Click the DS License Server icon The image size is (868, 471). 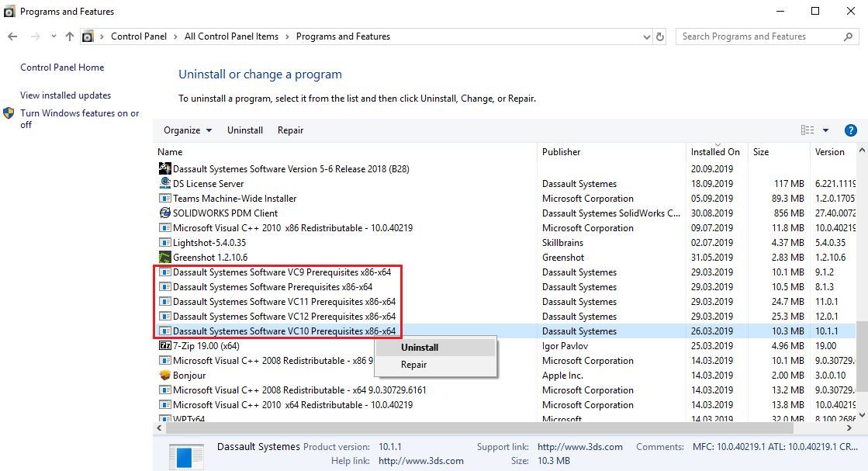coord(164,184)
